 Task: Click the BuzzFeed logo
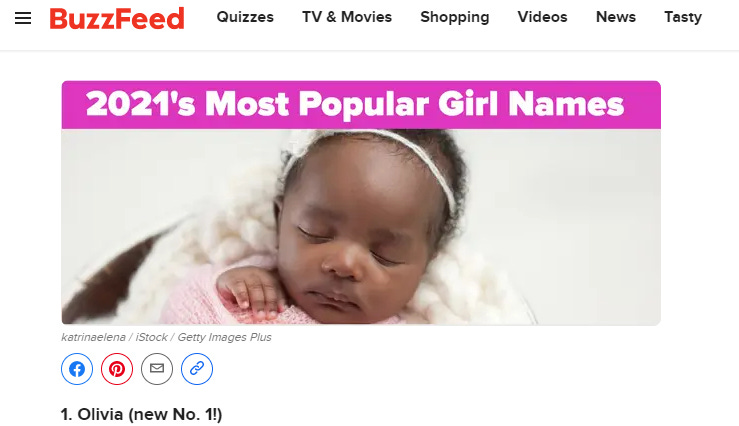117,19
